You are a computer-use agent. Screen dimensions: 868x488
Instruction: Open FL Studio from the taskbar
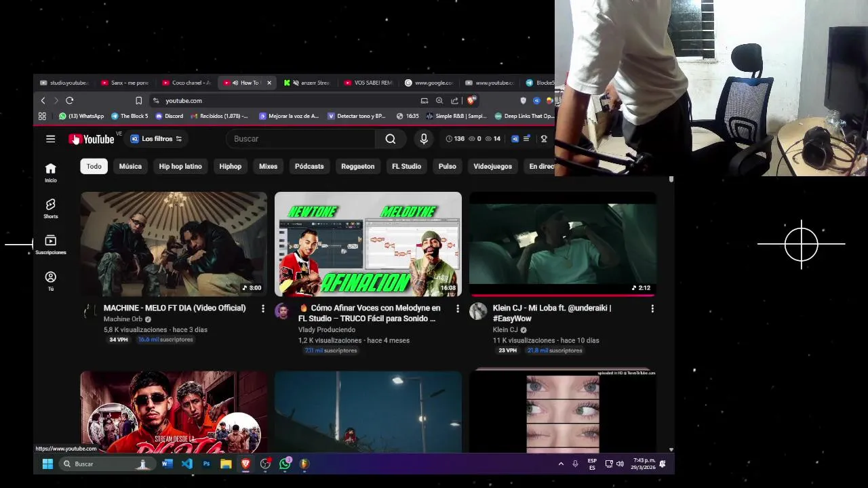(x=304, y=464)
